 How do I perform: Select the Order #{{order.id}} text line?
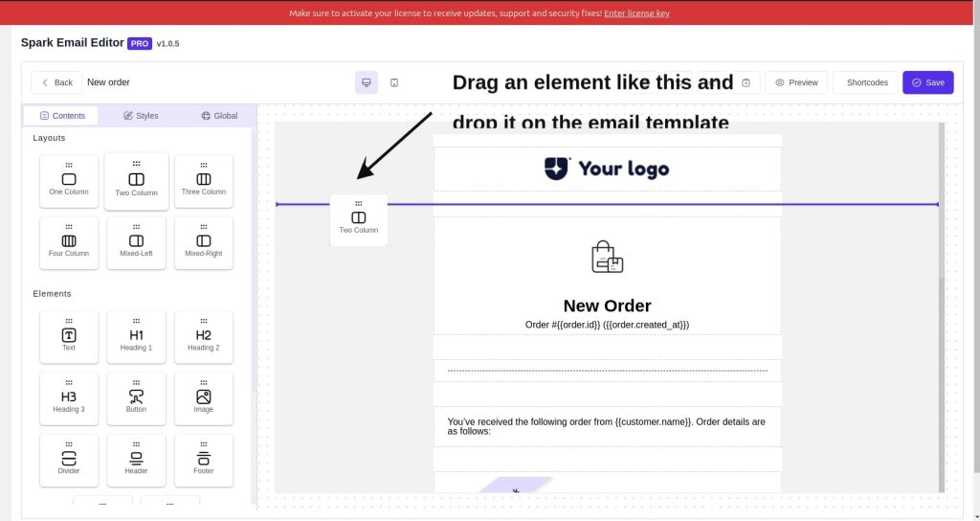(x=607, y=325)
